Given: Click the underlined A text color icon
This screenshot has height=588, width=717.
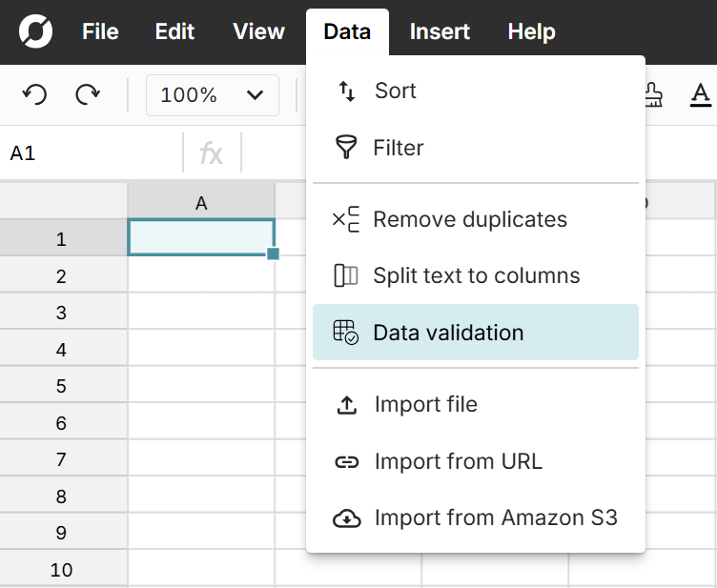Looking at the screenshot, I should coord(701,94).
